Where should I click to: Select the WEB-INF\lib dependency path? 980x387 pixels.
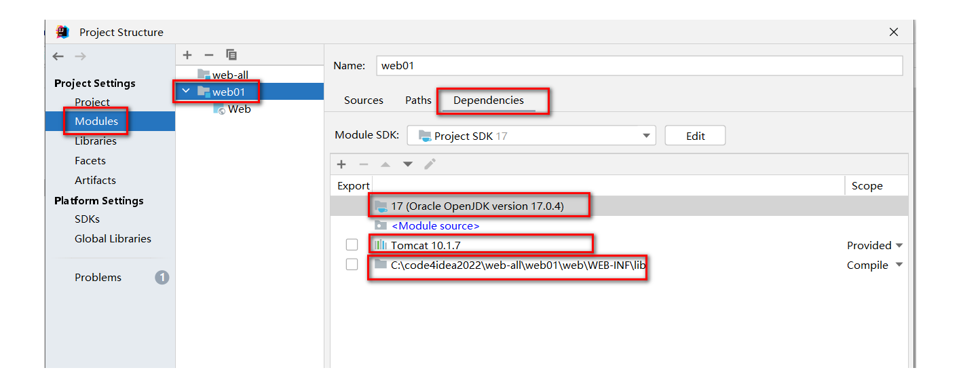point(518,265)
